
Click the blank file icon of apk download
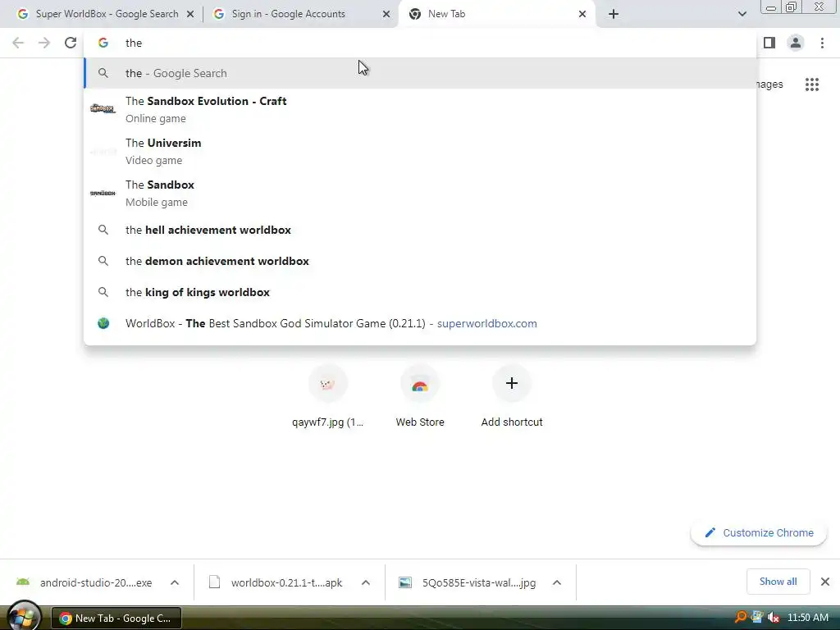coord(214,582)
